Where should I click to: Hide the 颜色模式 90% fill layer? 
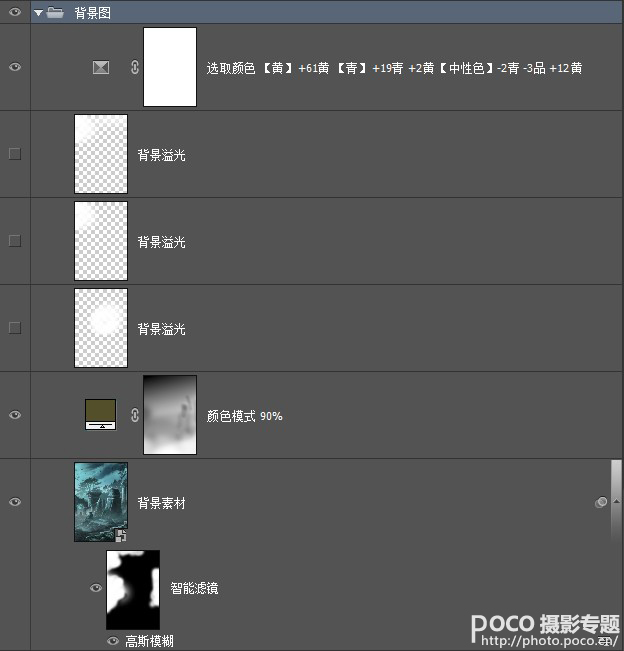tap(15, 415)
